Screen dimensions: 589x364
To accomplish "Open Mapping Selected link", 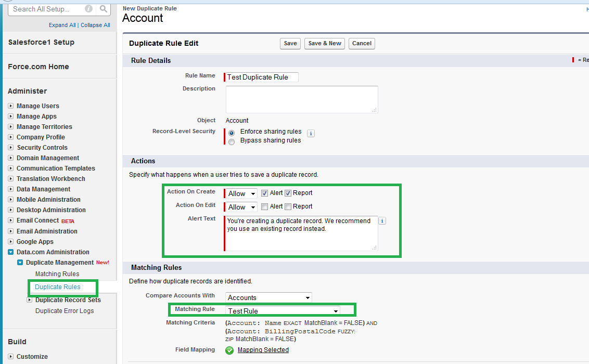I will point(263,350).
